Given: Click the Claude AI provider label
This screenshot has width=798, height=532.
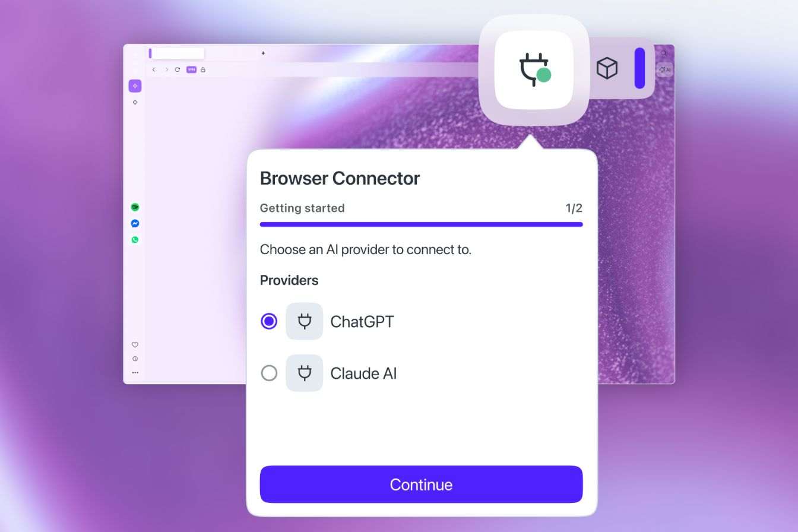Looking at the screenshot, I should (363, 373).
